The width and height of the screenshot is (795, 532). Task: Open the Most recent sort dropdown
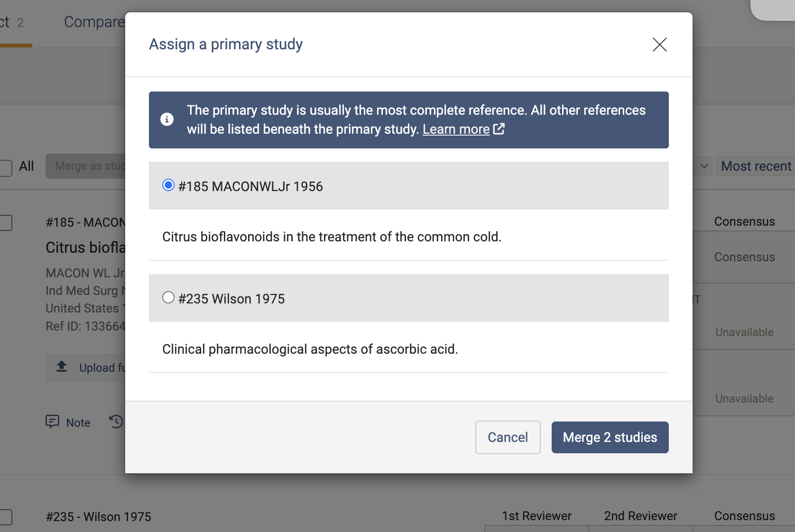756,166
